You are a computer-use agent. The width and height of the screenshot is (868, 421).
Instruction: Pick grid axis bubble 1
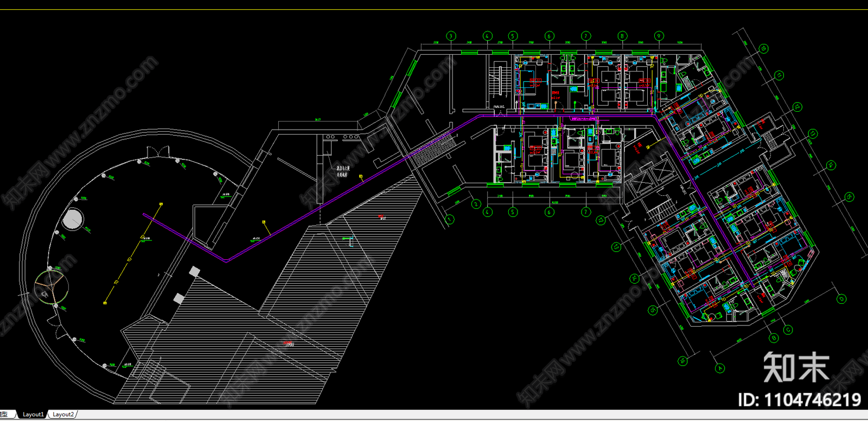click(x=449, y=219)
